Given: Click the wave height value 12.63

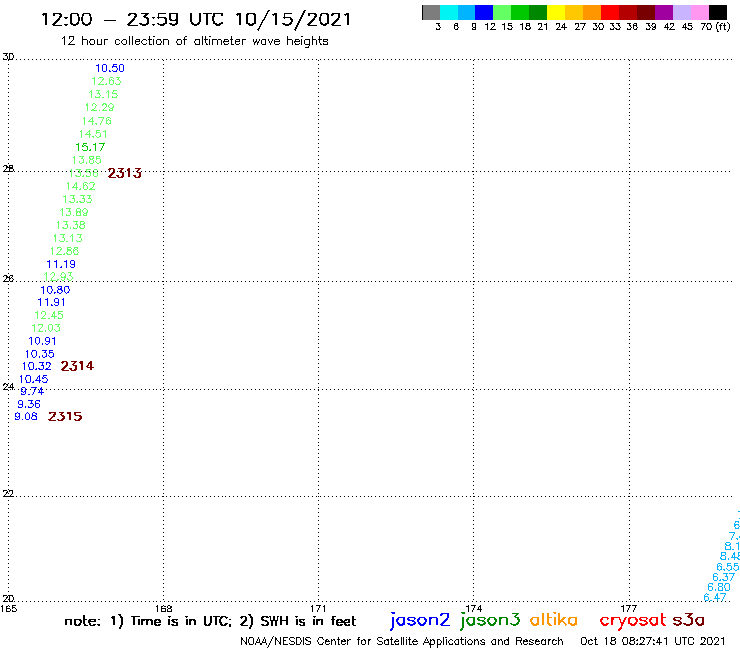Looking at the screenshot, I should [x=106, y=81].
